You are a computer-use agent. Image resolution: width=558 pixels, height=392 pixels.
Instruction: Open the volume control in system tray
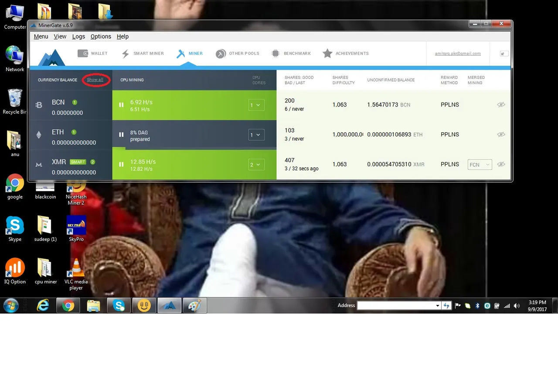point(517,306)
